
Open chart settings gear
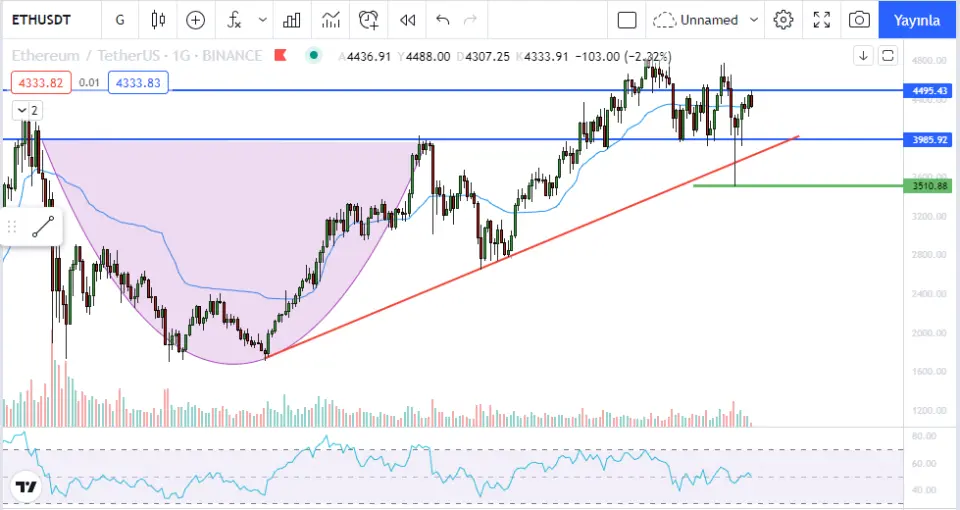[x=783, y=20]
